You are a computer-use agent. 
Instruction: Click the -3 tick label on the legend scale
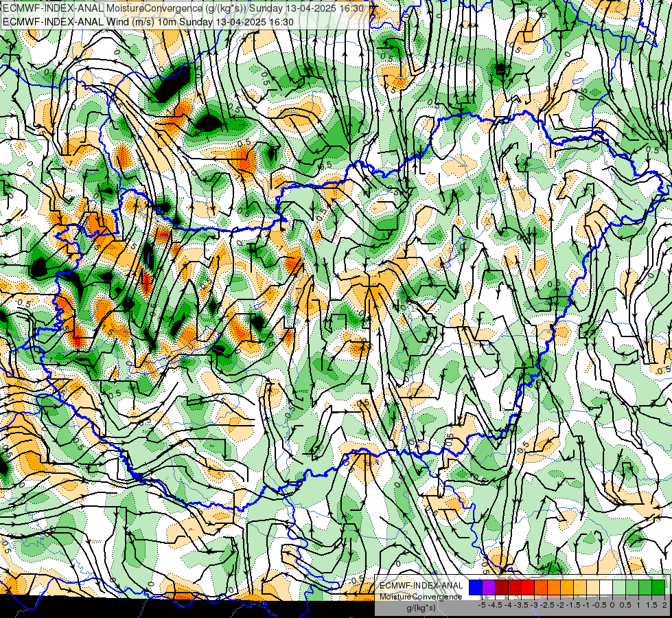(x=534, y=605)
